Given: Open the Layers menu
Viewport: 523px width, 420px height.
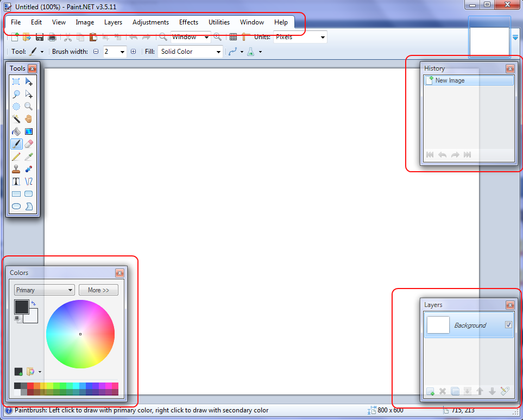Looking at the screenshot, I should tap(113, 22).
